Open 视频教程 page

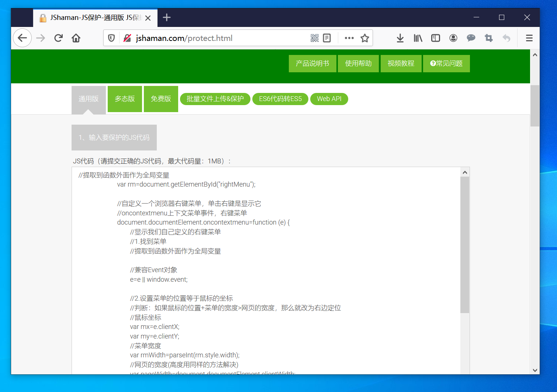pyautogui.click(x=401, y=63)
